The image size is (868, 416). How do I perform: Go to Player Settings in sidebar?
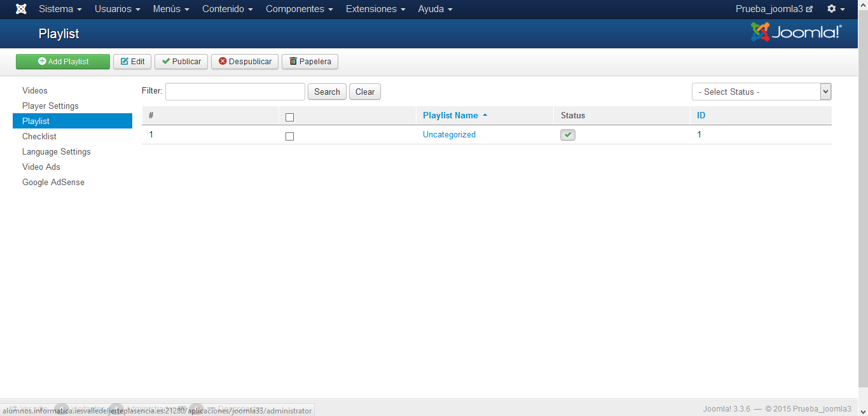coord(50,106)
